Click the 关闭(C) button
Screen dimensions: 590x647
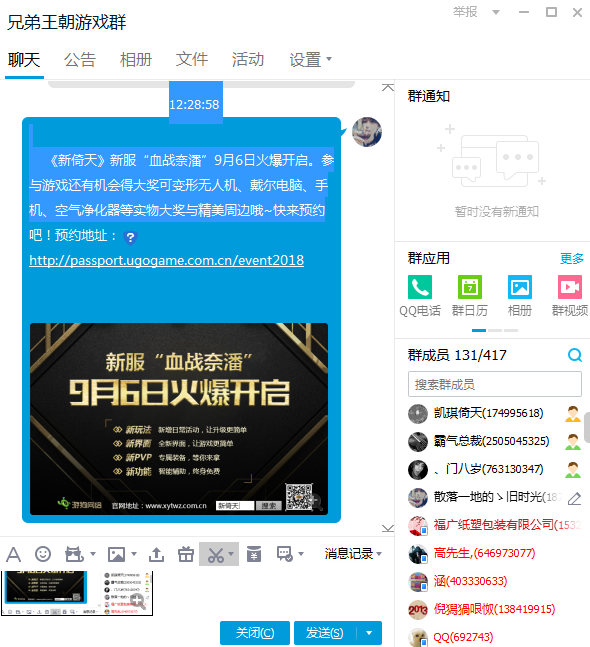[255, 633]
